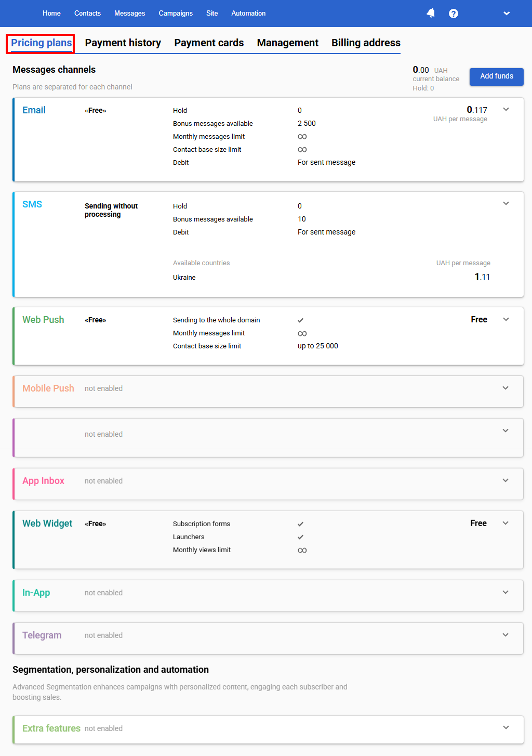Expand the App Inbox section
This screenshot has height=756, width=532.
tap(505, 480)
